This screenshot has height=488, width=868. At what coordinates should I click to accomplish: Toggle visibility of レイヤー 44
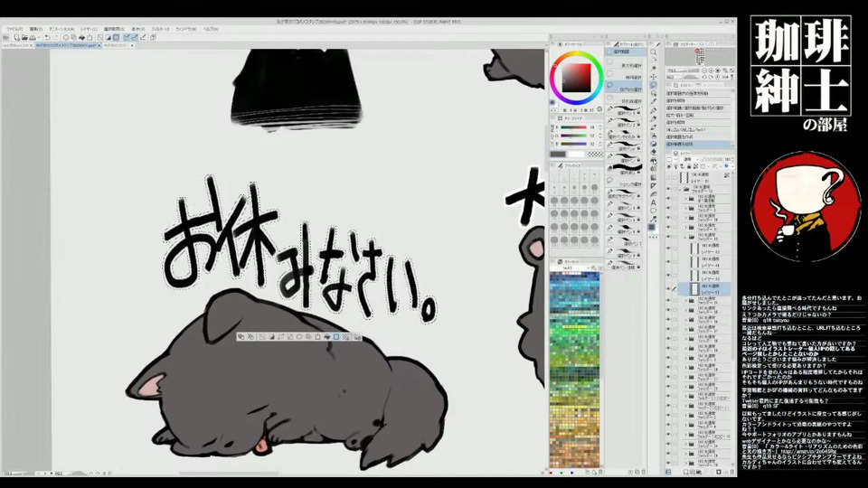tap(668, 261)
